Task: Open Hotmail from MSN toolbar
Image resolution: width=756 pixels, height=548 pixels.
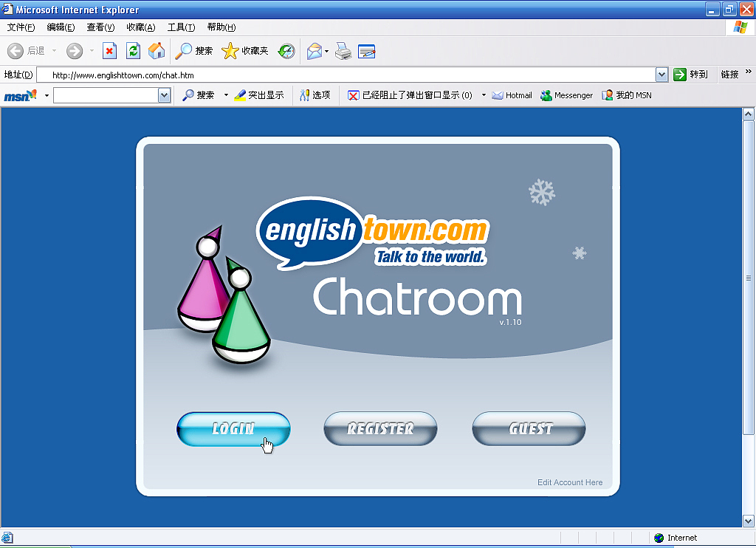Action: 512,95
